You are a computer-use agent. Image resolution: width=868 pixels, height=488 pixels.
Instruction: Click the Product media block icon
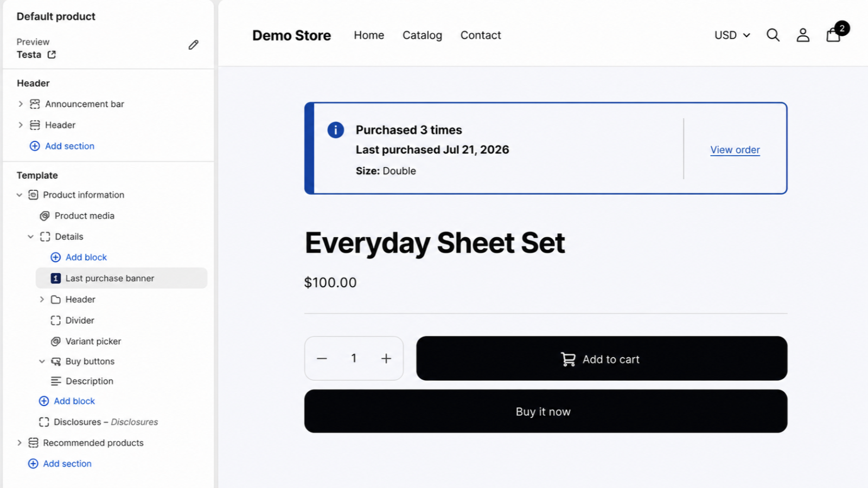[x=44, y=216]
